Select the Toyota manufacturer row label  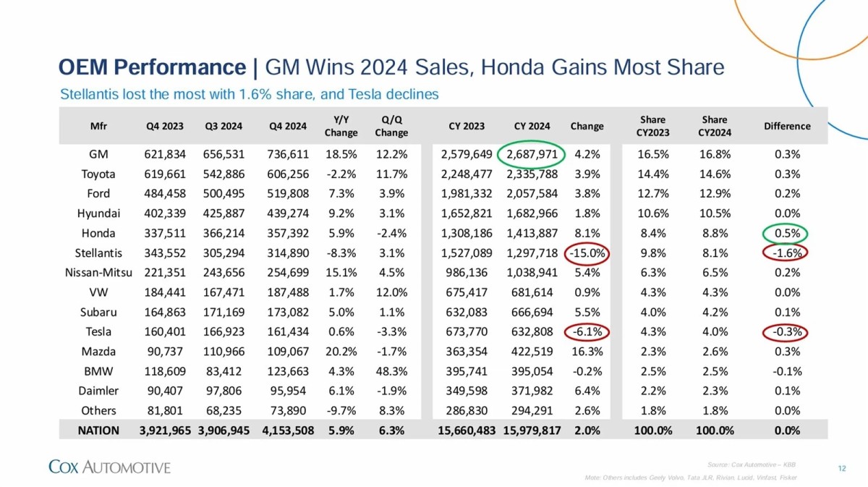click(98, 174)
